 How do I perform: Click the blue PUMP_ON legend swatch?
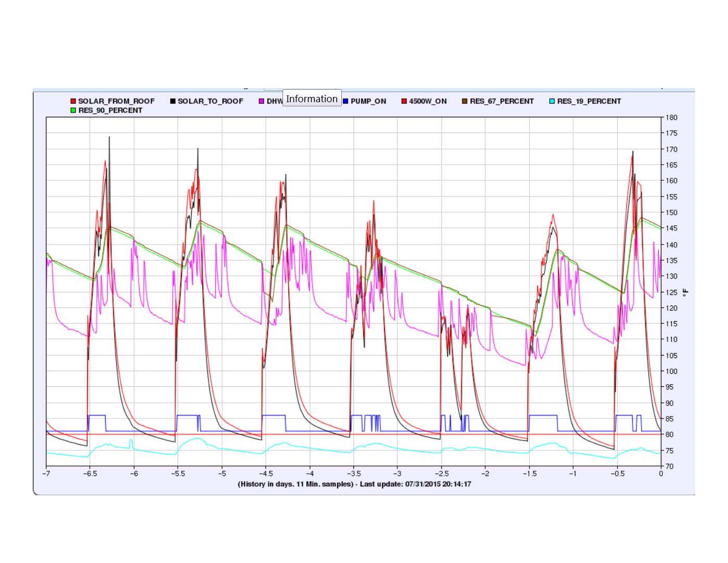point(346,101)
